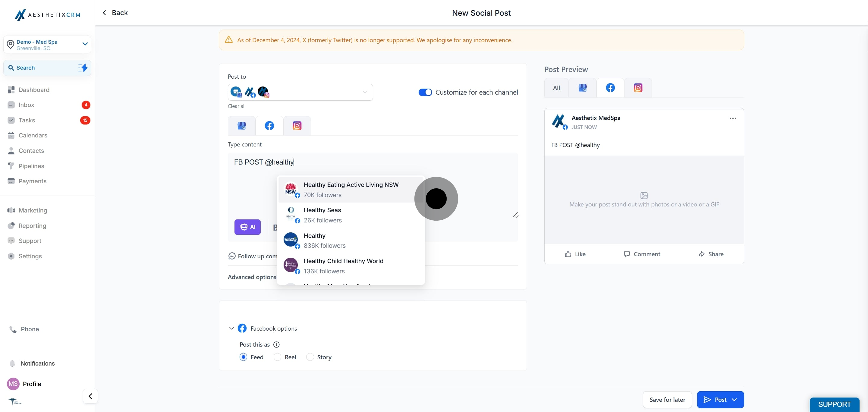Click the purple AI content button
Screen dimensions: 868x412
tap(247, 227)
